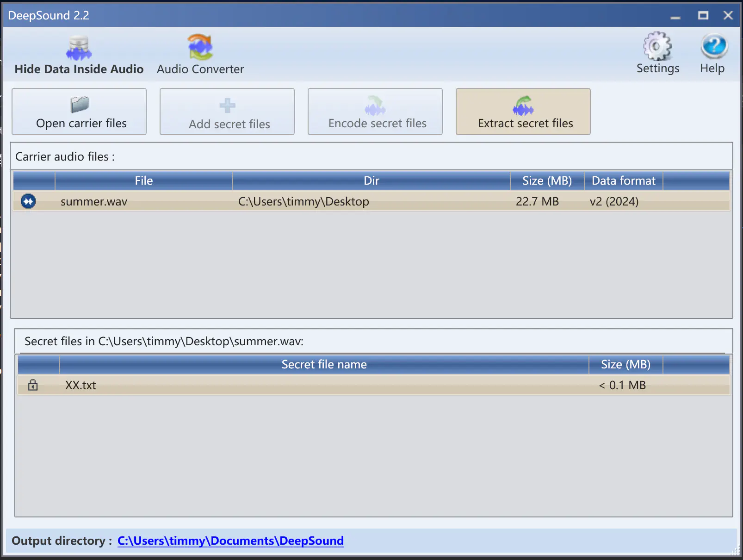This screenshot has width=743, height=560.
Task: Click the Add secret files plus icon
Action: click(227, 106)
